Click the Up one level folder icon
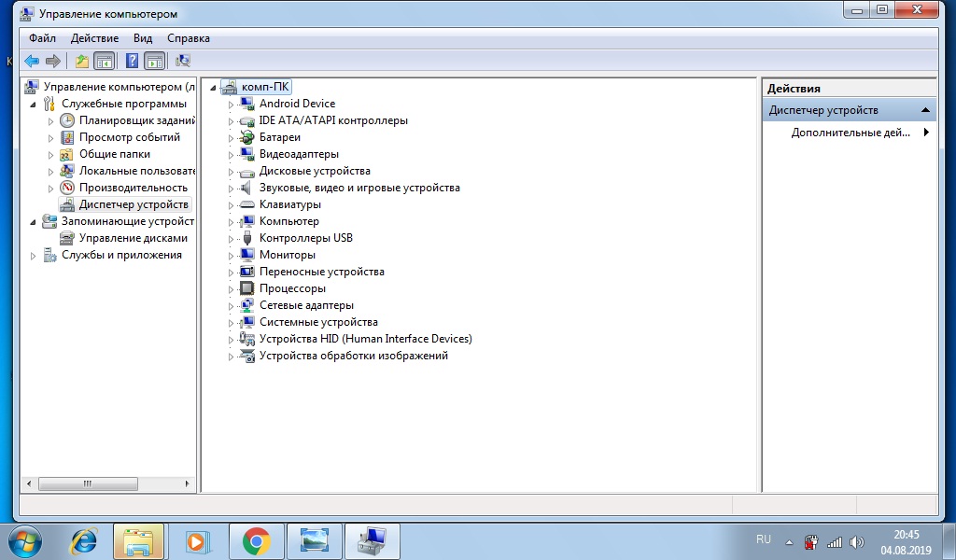Viewport: 956px width, 560px height. tap(82, 61)
